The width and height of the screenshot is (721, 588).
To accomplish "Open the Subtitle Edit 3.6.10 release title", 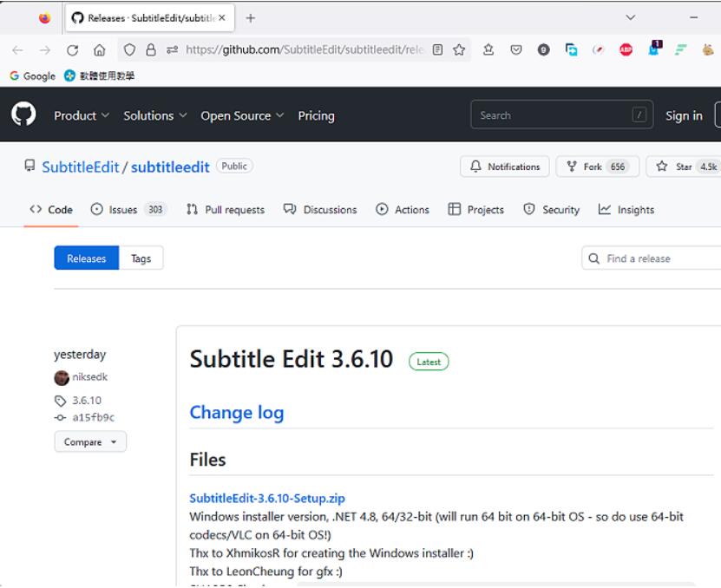I will click(292, 359).
